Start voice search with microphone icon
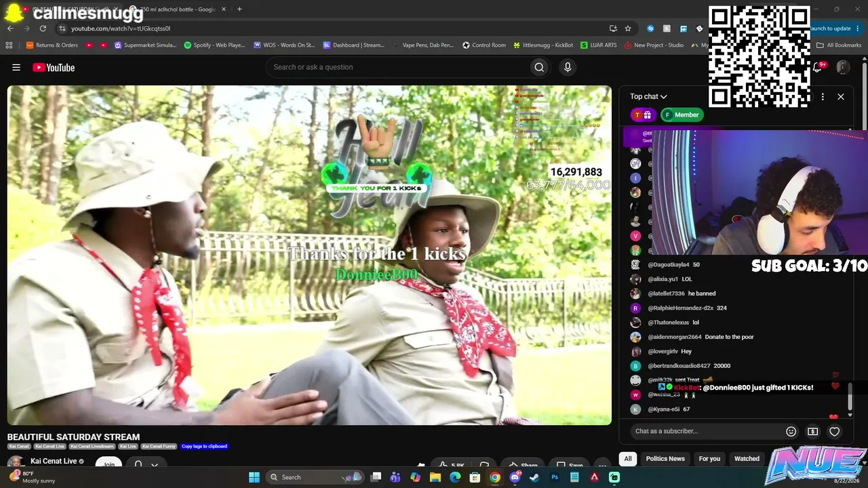868x488 pixels. pyautogui.click(x=568, y=67)
